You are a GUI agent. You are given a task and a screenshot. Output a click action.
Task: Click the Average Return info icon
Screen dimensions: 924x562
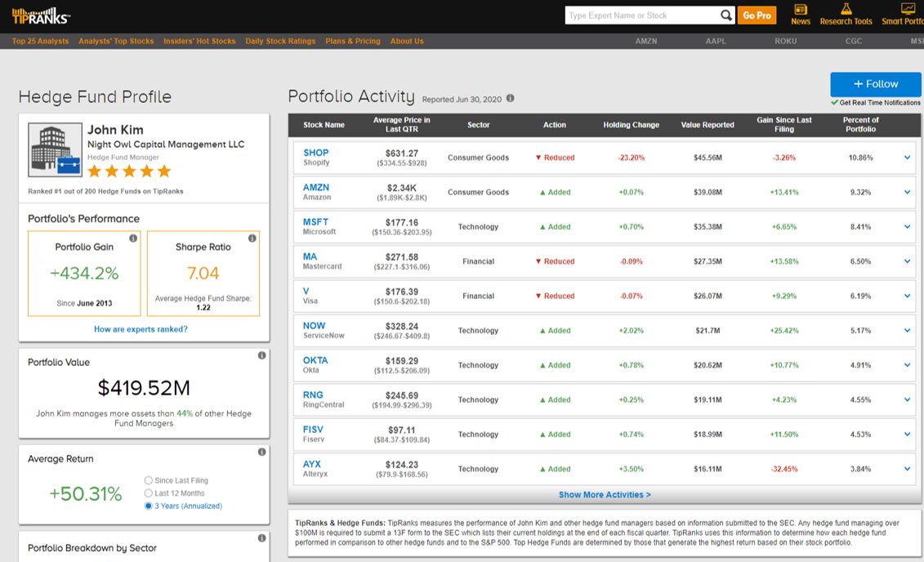pyautogui.click(x=261, y=452)
